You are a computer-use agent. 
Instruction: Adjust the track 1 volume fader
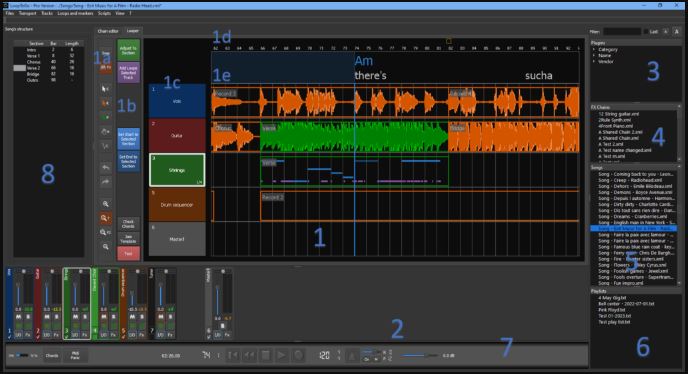18,294
